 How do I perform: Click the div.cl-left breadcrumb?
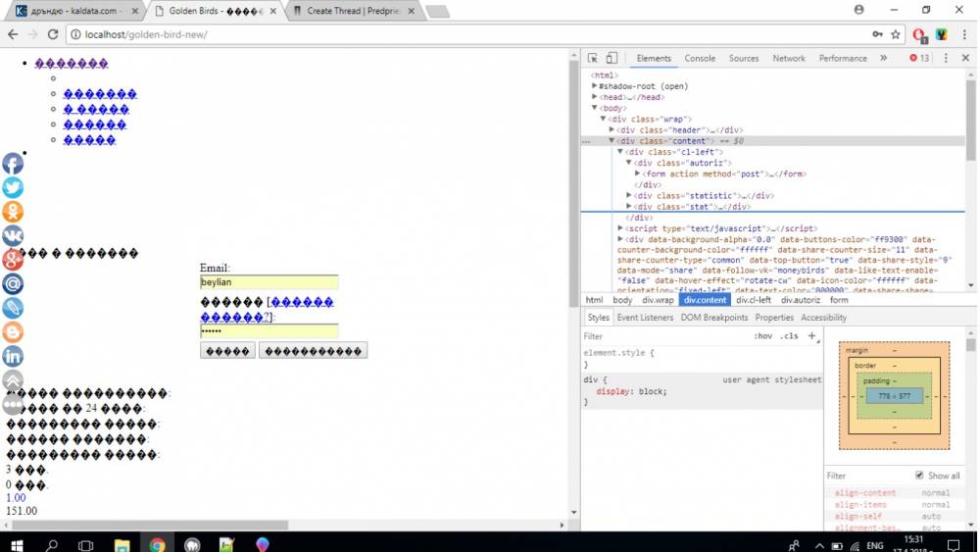(753, 300)
